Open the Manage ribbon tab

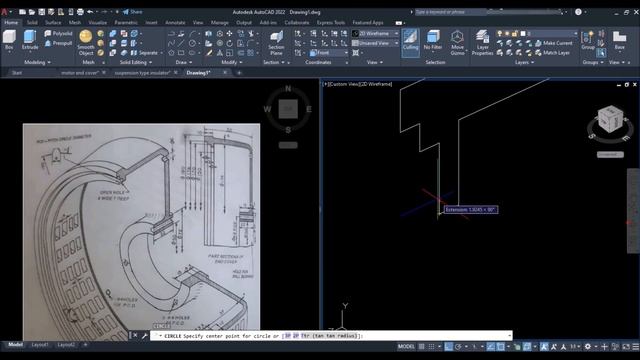coord(220,22)
